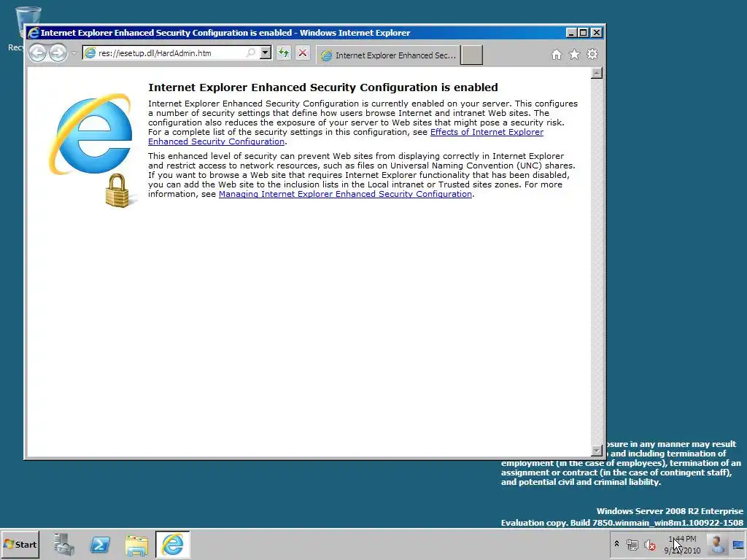Click the user figure tray icon
This screenshot has height=560, width=747.
(x=716, y=544)
